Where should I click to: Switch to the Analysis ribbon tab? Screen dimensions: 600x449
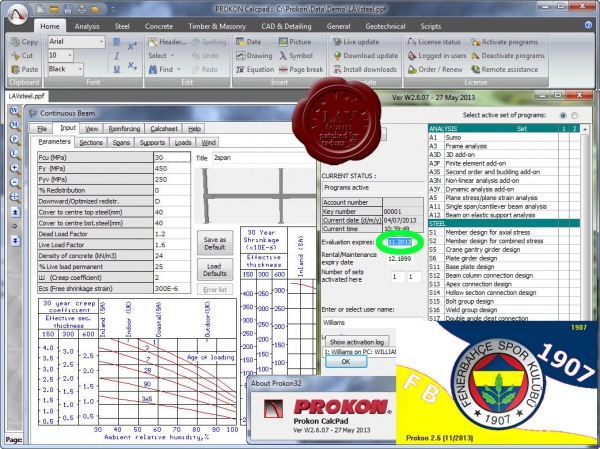(x=87, y=26)
